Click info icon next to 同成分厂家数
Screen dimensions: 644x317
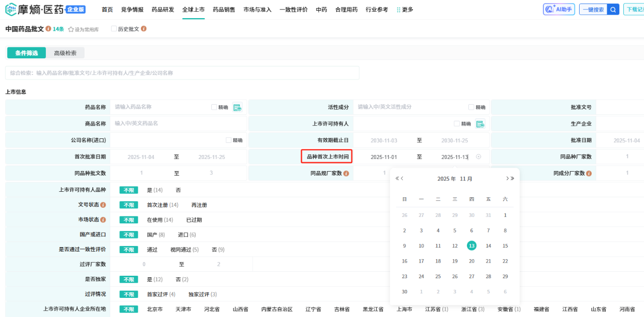click(x=589, y=173)
